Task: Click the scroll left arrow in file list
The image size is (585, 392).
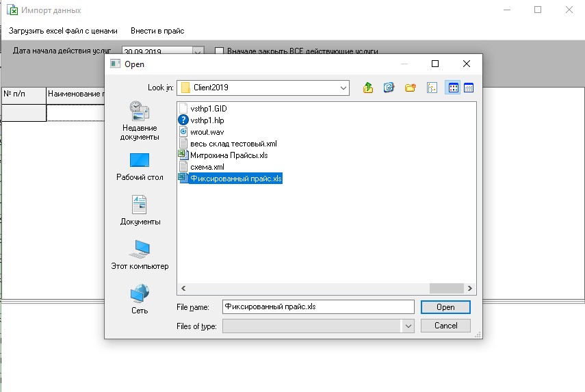Action: (183, 288)
